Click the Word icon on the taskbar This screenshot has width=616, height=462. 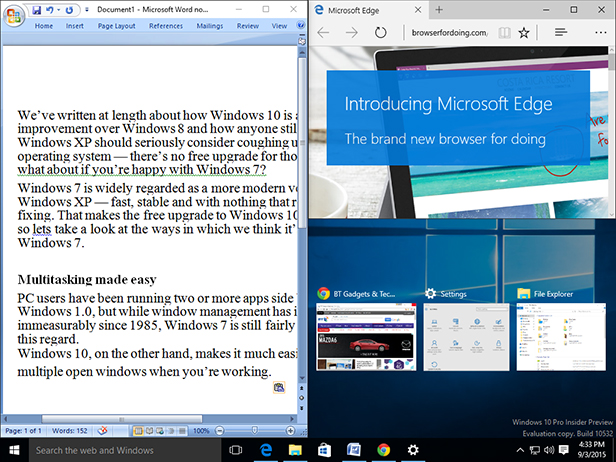coord(354,450)
